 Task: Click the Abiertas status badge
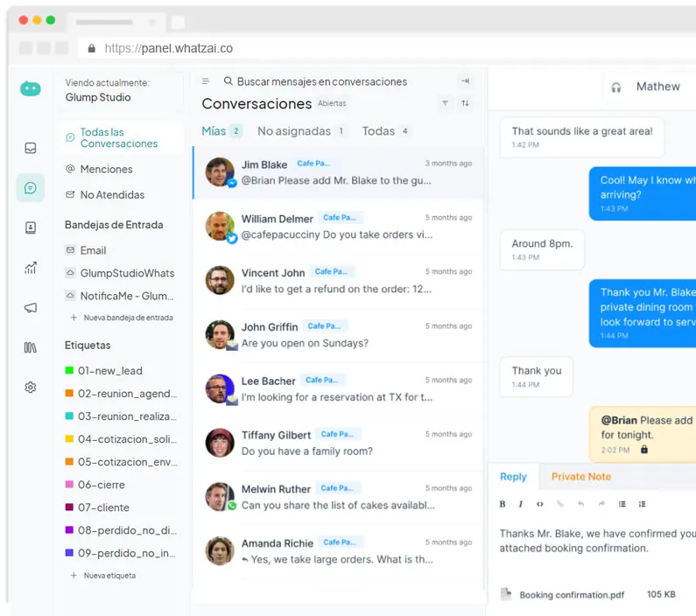(x=332, y=103)
